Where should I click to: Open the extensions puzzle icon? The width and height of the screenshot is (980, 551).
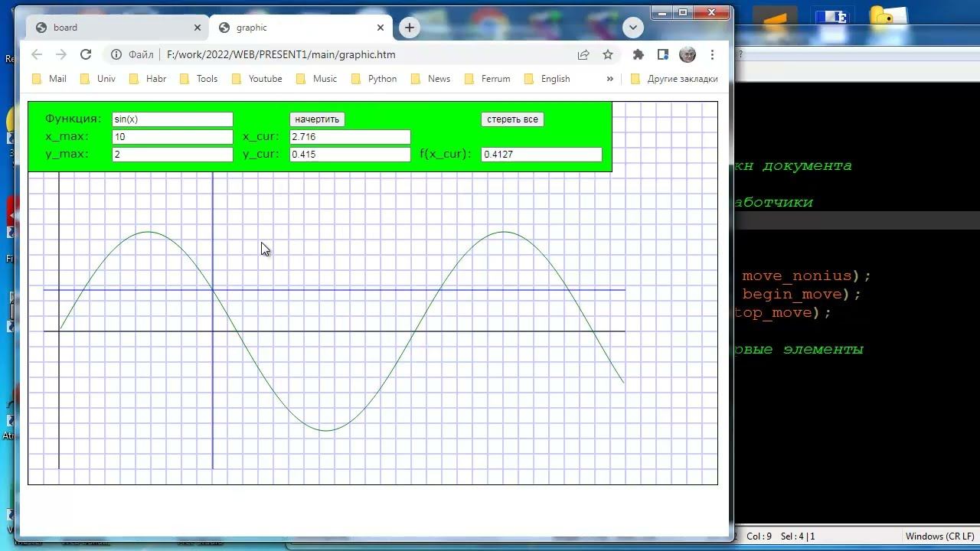(x=639, y=54)
